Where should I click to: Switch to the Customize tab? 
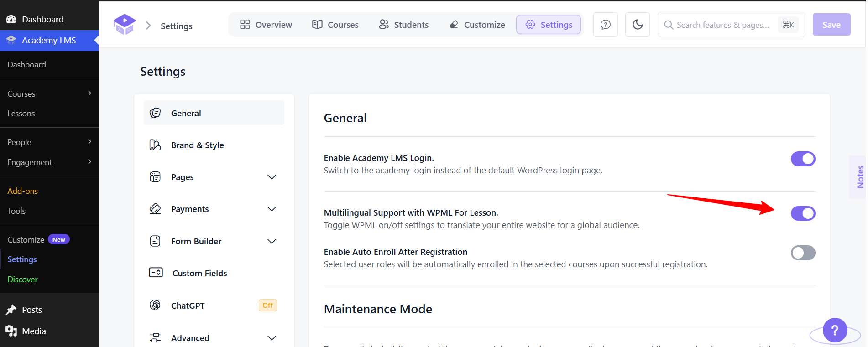click(x=477, y=25)
